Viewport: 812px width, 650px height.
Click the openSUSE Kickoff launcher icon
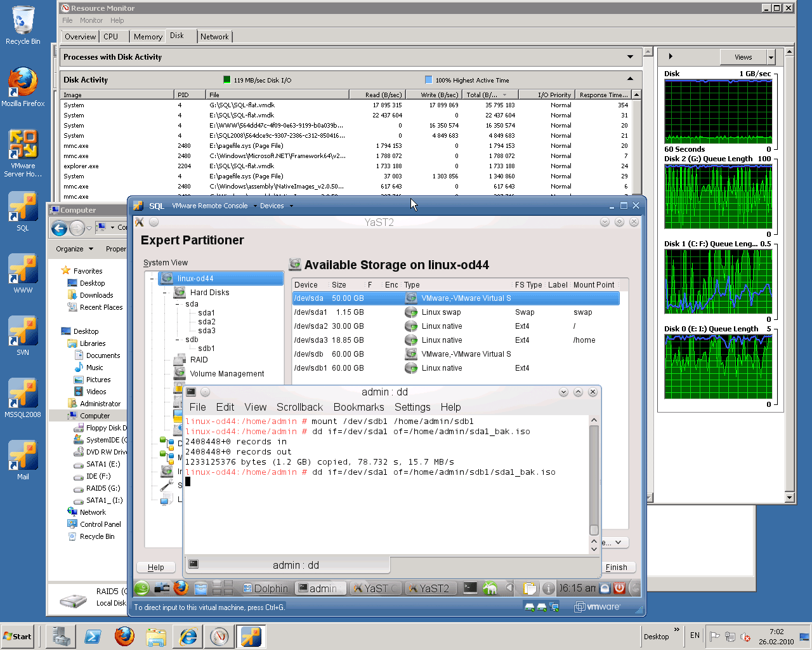coord(142,588)
